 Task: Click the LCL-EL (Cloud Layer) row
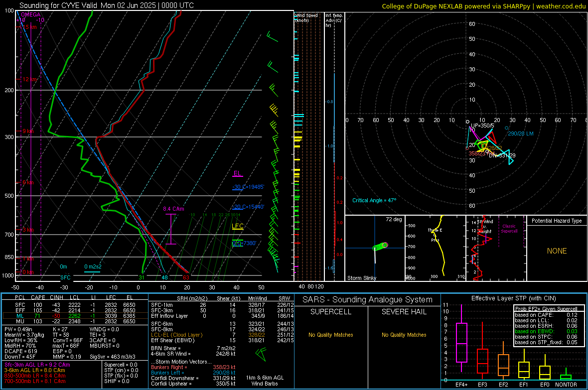point(222,335)
